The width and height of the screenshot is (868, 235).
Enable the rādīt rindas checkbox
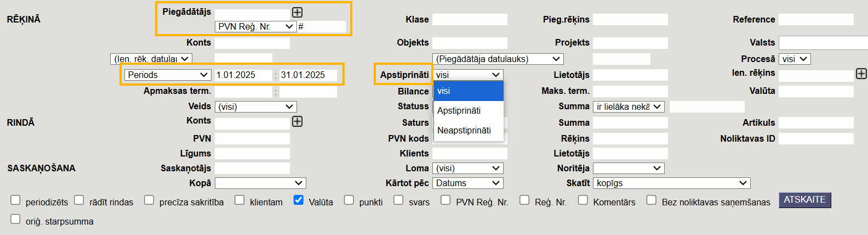(x=79, y=200)
